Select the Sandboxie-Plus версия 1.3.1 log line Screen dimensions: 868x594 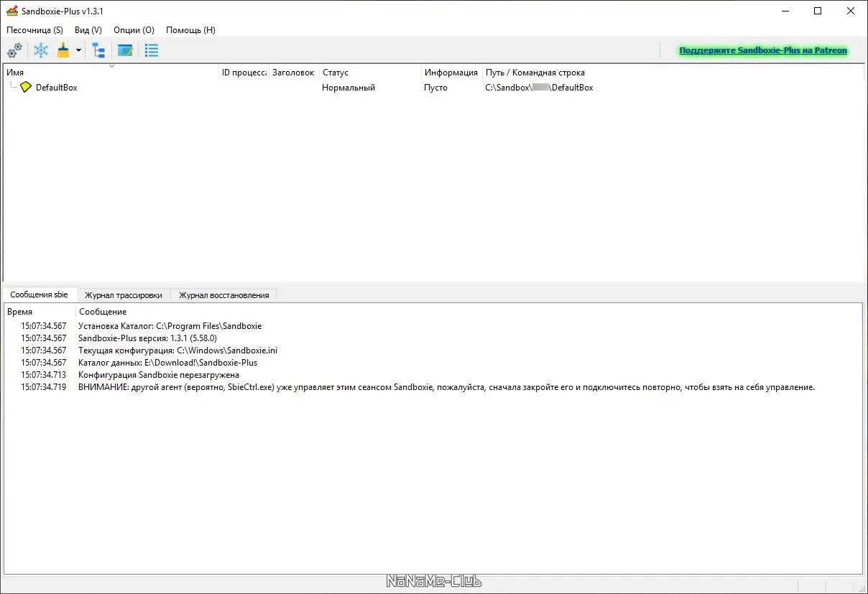tap(147, 338)
